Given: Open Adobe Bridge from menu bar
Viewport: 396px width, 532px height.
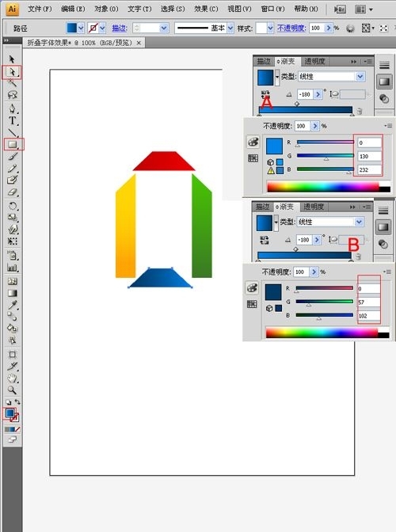Looking at the screenshot, I should (x=340, y=9).
